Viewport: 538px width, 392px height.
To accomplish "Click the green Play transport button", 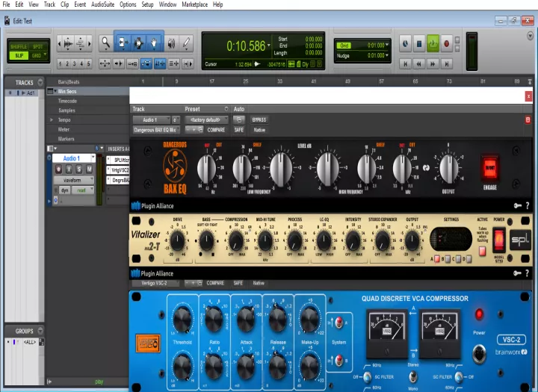I will click(x=433, y=44).
